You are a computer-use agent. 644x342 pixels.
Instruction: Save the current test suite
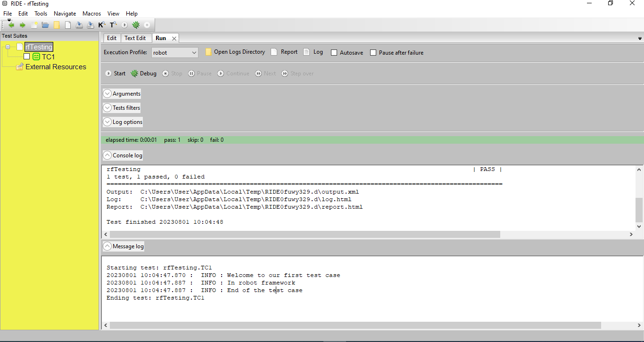[79, 24]
